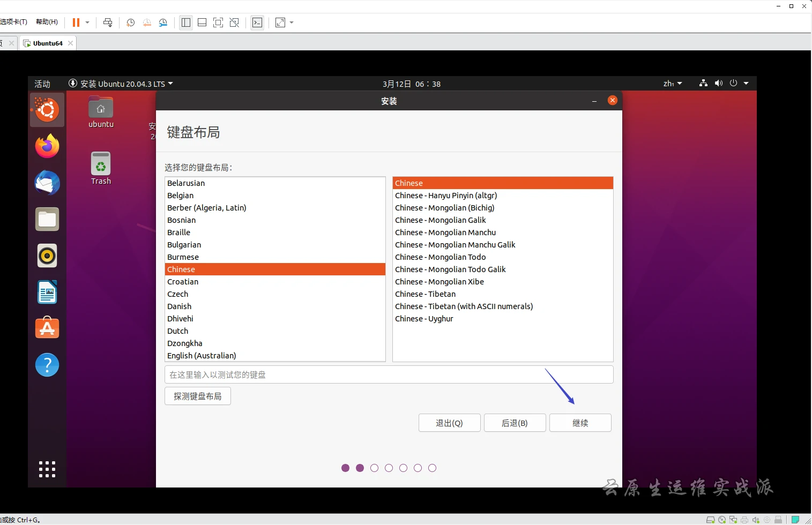The image size is (812, 525).
Task: Select Belarusian in the layout list
Action: coord(275,183)
